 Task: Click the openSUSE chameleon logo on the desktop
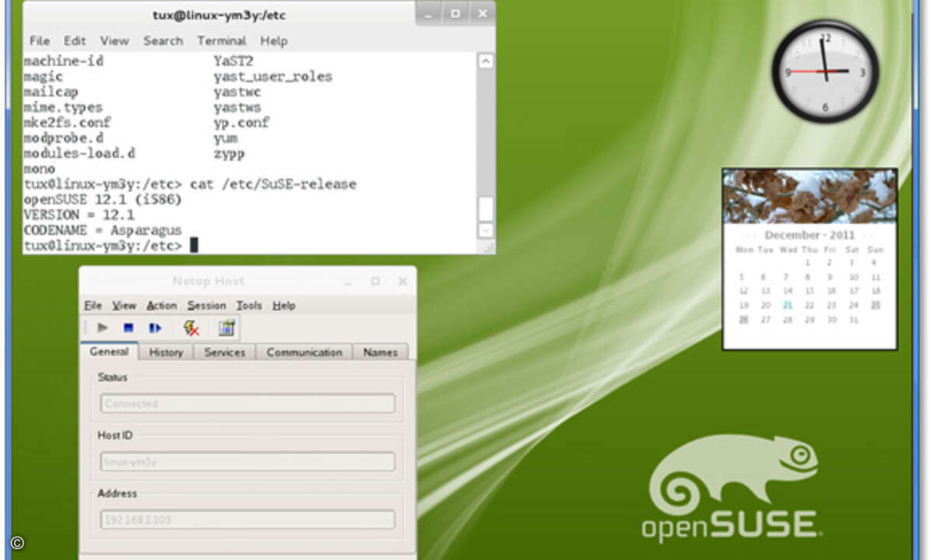[732, 488]
